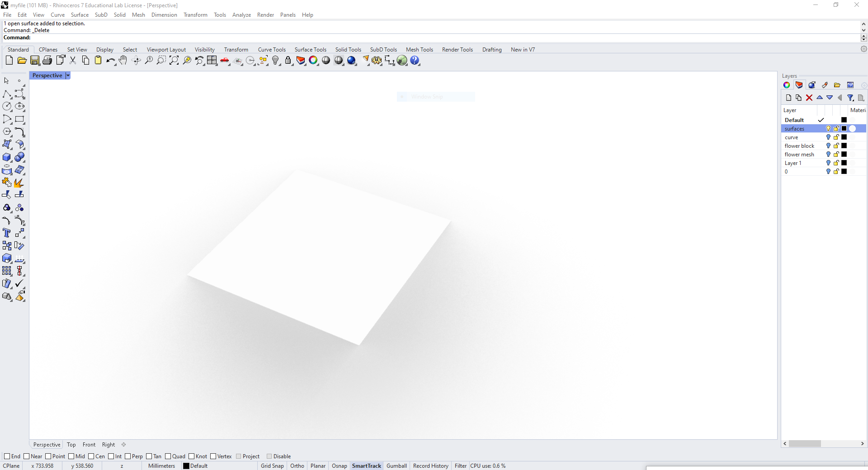Click the CPlane coordinate mode in status bar
The width and height of the screenshot is (868, 470).
(11, 466)
